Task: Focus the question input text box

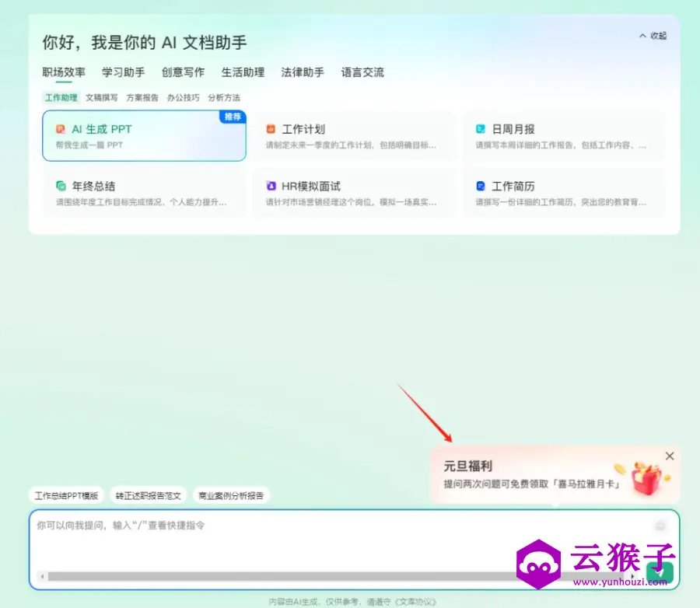Action: (x=354, y=550)
